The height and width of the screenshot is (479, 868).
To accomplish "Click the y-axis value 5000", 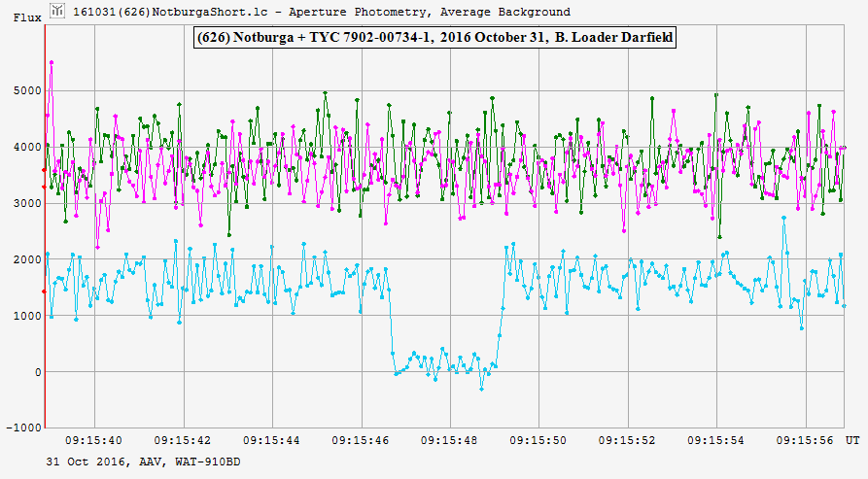I will (27, 90).
